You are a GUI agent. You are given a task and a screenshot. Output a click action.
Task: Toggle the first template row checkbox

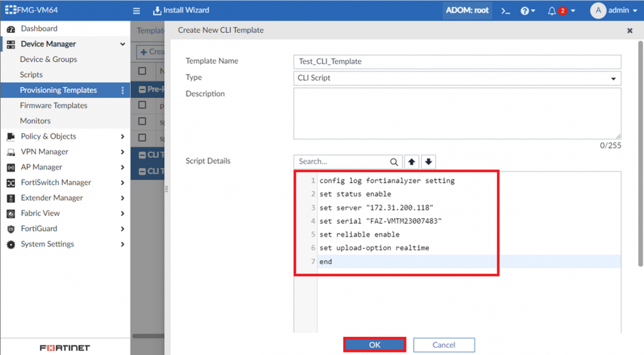click(x=142, y=105)
